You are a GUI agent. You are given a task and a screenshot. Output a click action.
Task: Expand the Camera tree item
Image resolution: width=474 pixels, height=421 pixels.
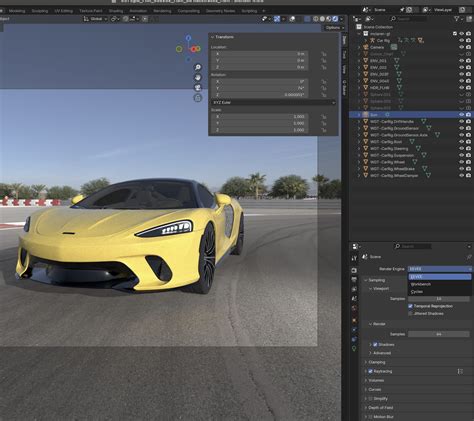click(x=359, y=47)
